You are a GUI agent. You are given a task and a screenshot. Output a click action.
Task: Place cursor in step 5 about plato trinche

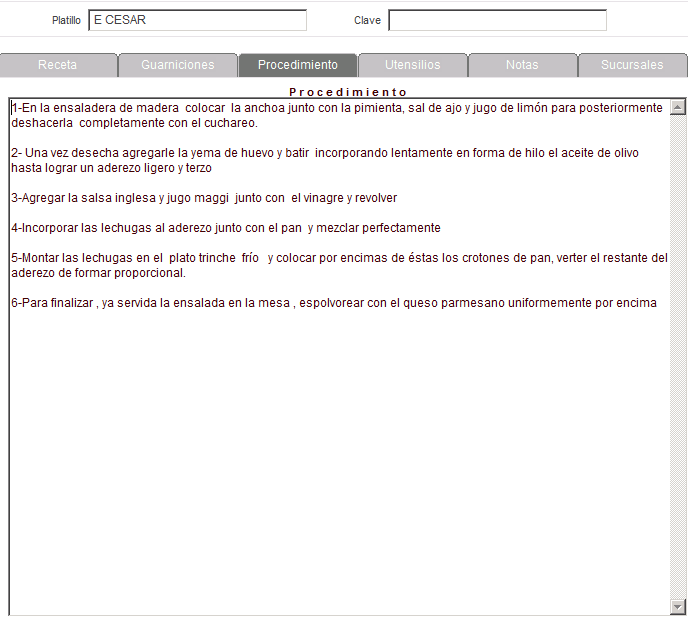coord(300,258)
